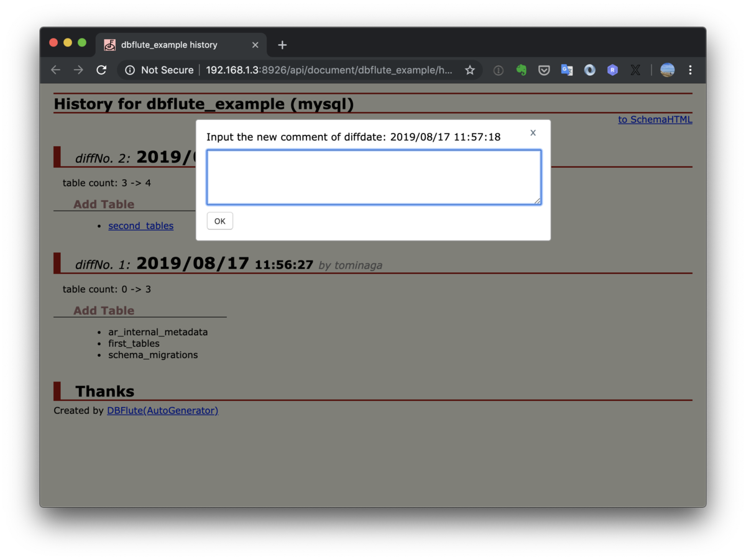Open the hexagonal R extension icon

(612, 70)
